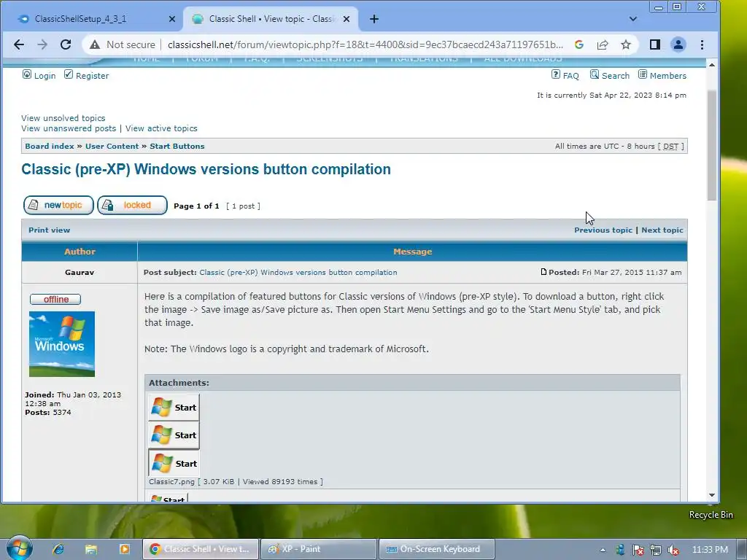Click the Not secure warning icon

[x=95, y=44]
